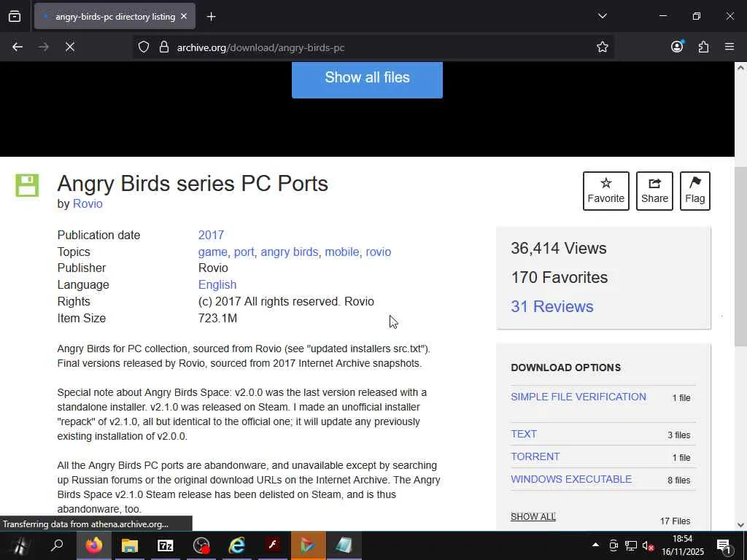Open the rovio topic link
This screenshot has height=560, width=747.
pyautogui.click(x=379, y=252)
